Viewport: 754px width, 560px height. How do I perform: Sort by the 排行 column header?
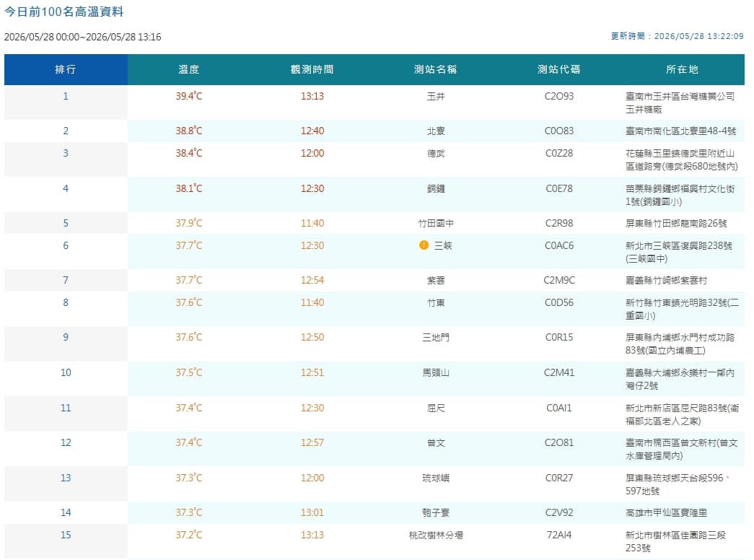point(66,69)
